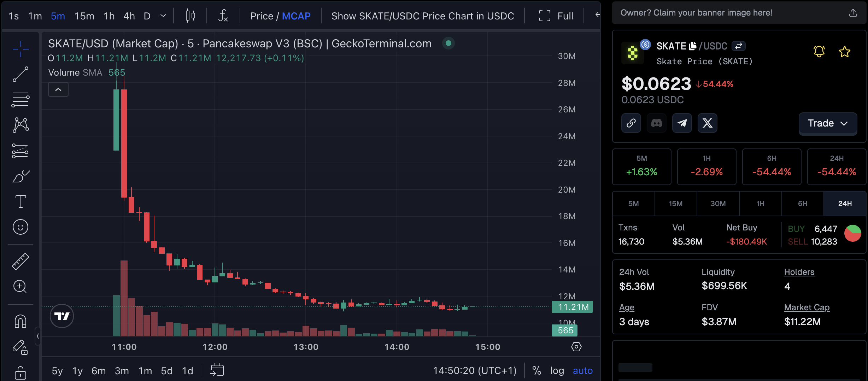Image resolution: width=868 pixels, height=381 pixels.
Task: Open the candle chart type selector
Action: point(190,16)
